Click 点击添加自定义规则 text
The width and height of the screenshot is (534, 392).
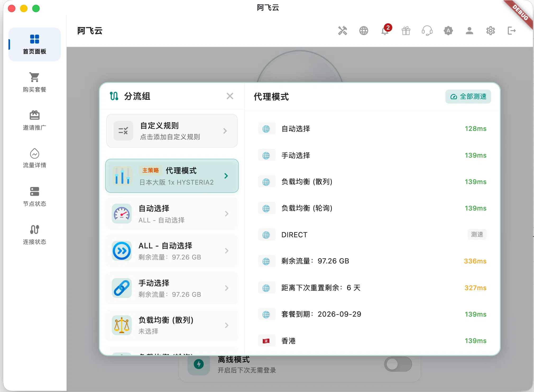(170, 137)
